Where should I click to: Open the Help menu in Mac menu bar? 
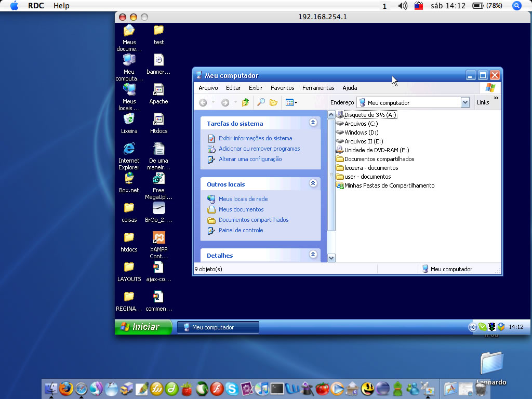pyautogui.click(x=61, y=6)
